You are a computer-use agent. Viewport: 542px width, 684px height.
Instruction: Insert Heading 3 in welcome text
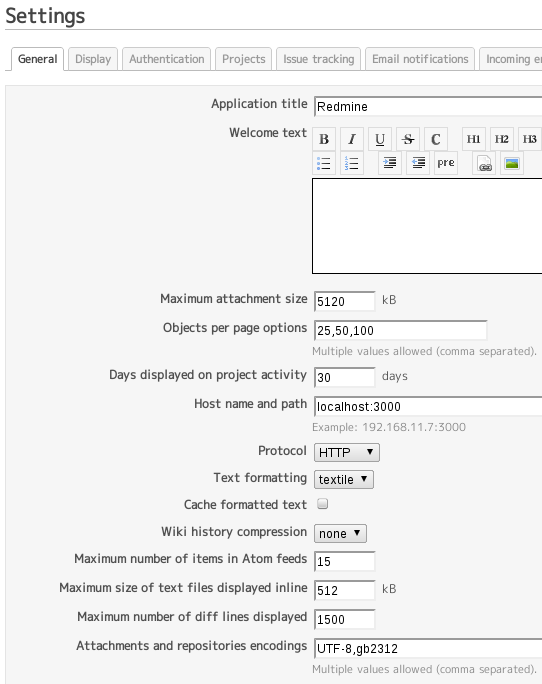tap(529, 139)
